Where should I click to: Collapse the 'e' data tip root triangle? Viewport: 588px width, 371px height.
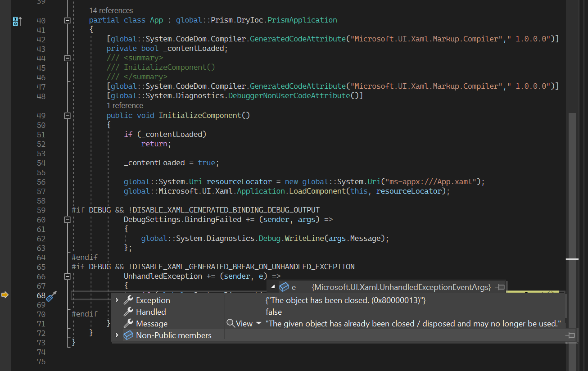coord(273,287)
